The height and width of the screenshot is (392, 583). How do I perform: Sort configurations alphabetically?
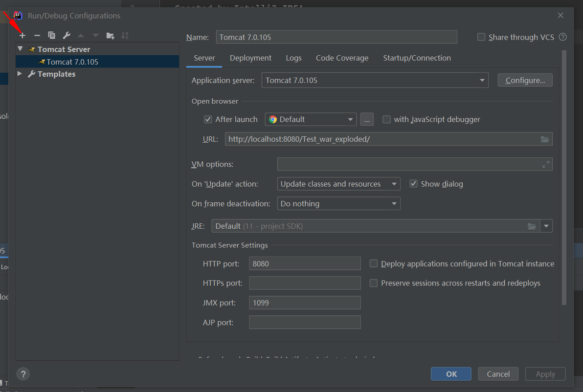125,35
